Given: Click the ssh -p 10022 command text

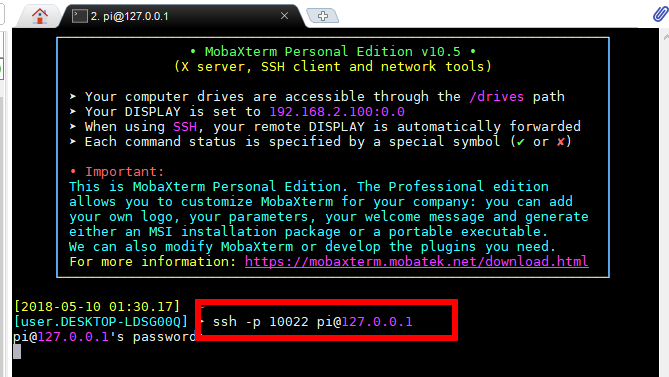Looking at the screenshot, I should [260, 322].
